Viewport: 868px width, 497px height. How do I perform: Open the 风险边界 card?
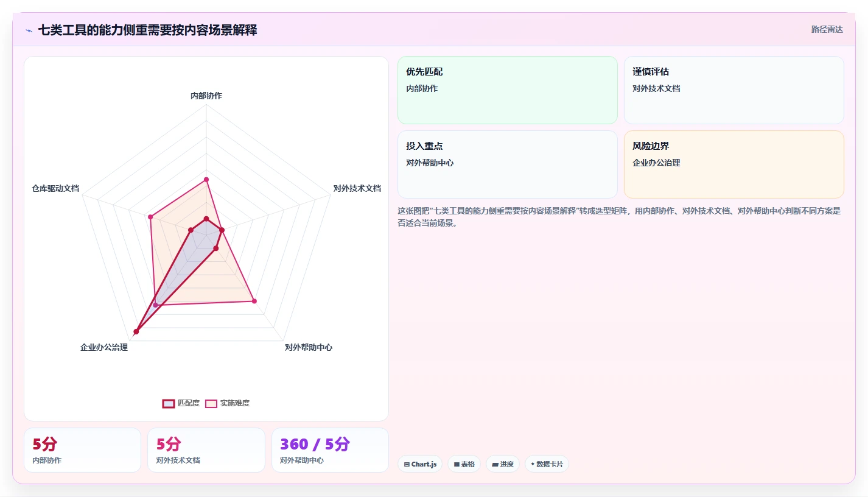734,164
